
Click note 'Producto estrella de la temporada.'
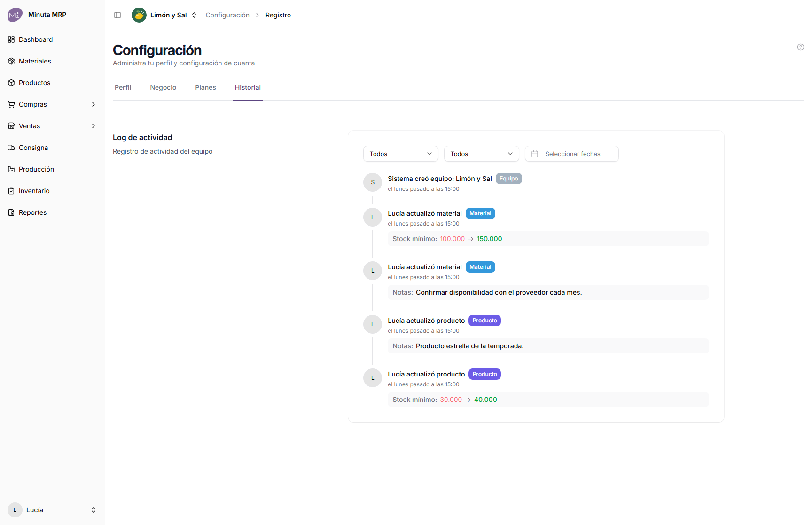469,346
